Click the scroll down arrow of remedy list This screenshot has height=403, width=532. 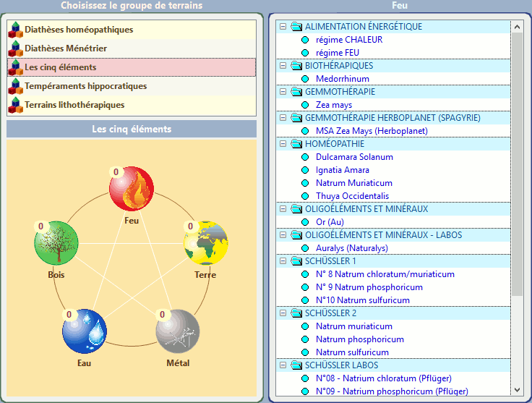[517, 390]
